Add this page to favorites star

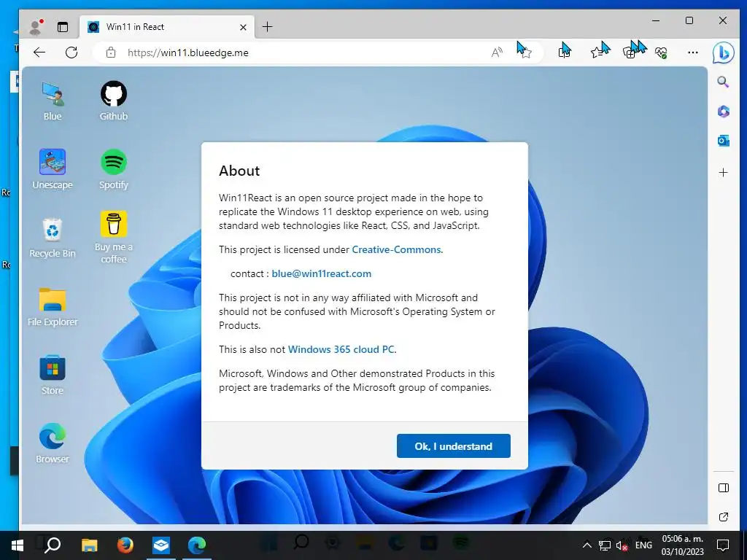[525, 52]
